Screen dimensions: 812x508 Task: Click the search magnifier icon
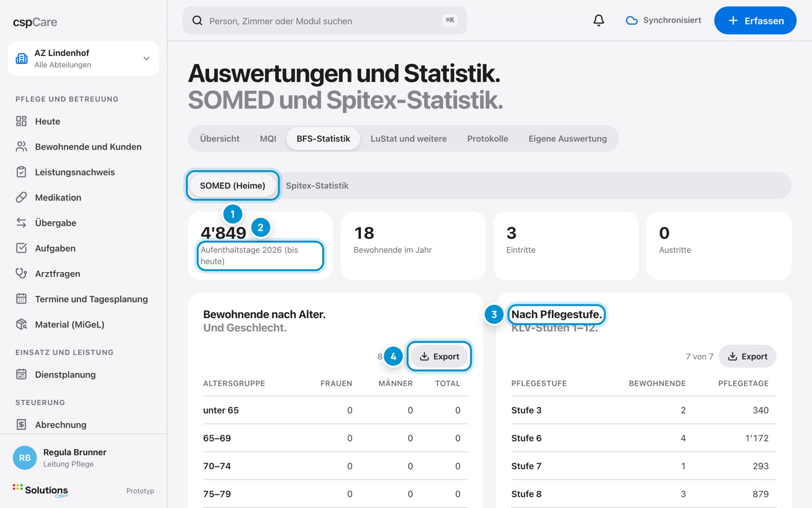pos(197,20)
